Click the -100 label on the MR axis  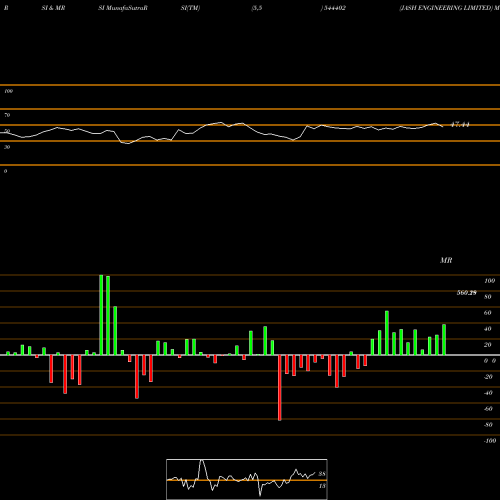489,441
